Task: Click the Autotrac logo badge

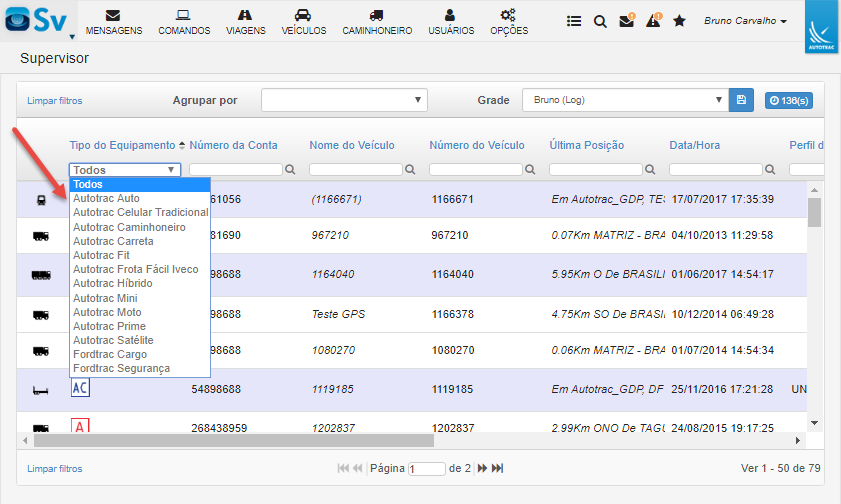Action: tap(821, 27)
